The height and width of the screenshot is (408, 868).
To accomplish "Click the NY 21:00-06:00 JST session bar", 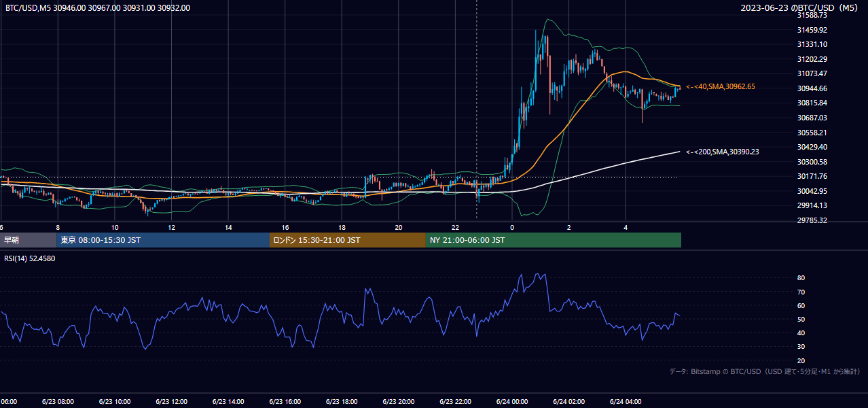I will 554,240.
